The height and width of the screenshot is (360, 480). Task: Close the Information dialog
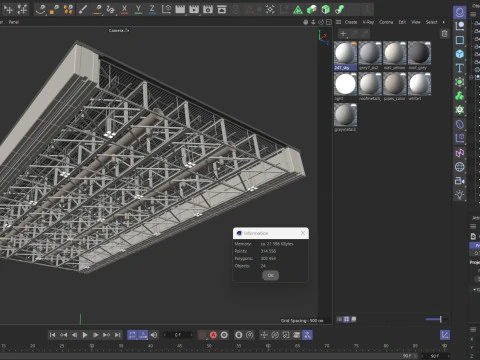[x=303, y=233]
